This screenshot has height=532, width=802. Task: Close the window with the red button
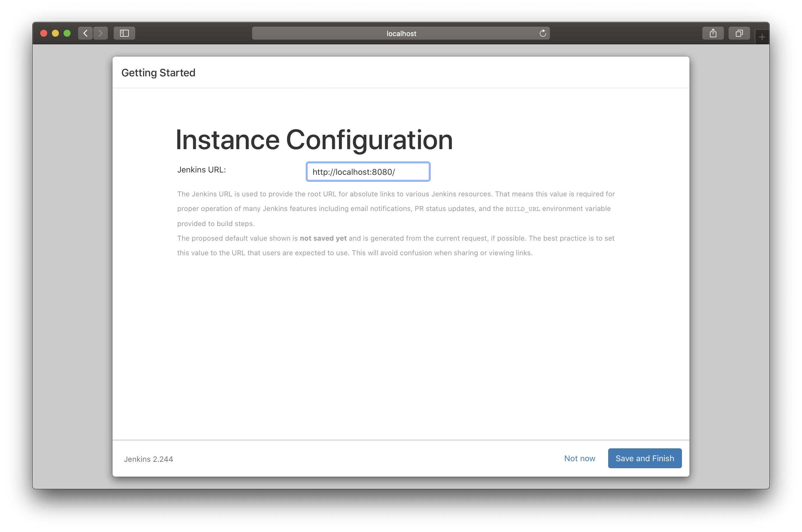(44, 33)
